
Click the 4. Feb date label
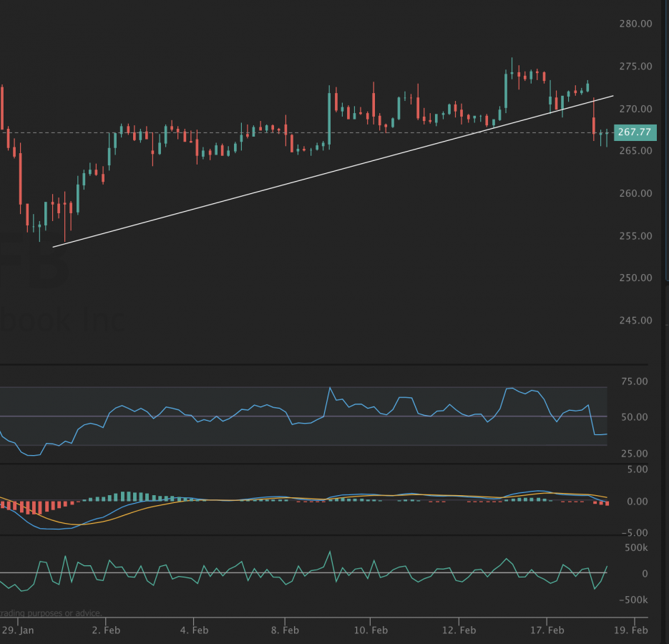pyautogui.click(x=194, y=630)
